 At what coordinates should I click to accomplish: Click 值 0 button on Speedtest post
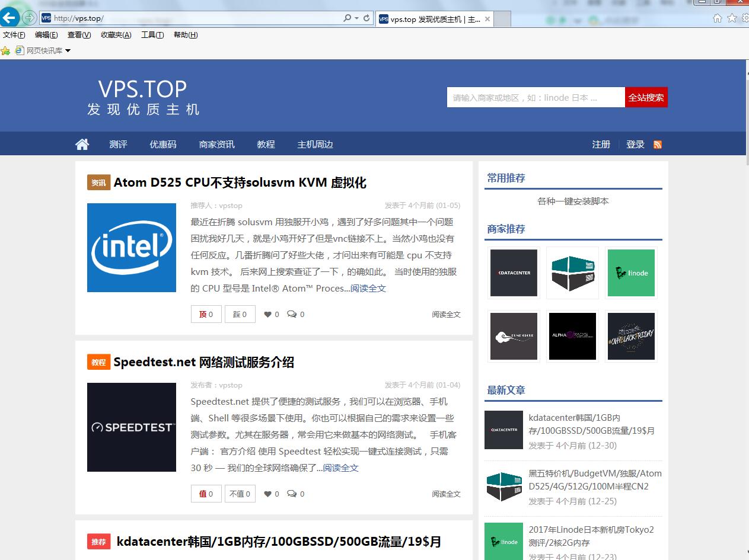click(x=206, y=494)
